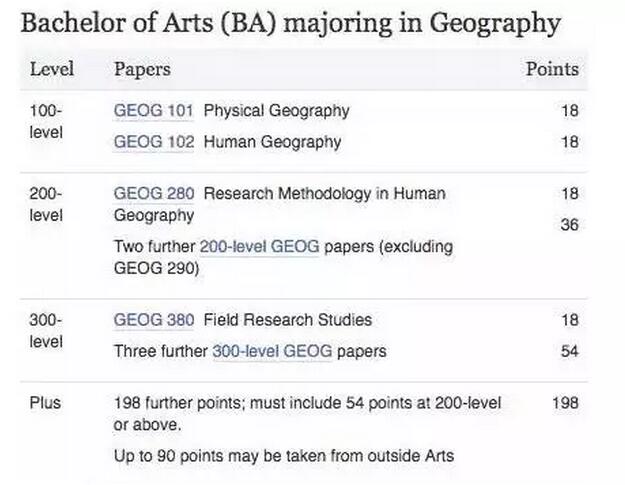Open the "300-level GEOG" papers link
Screen dimensions: 625x485
(x=271, y=351)
